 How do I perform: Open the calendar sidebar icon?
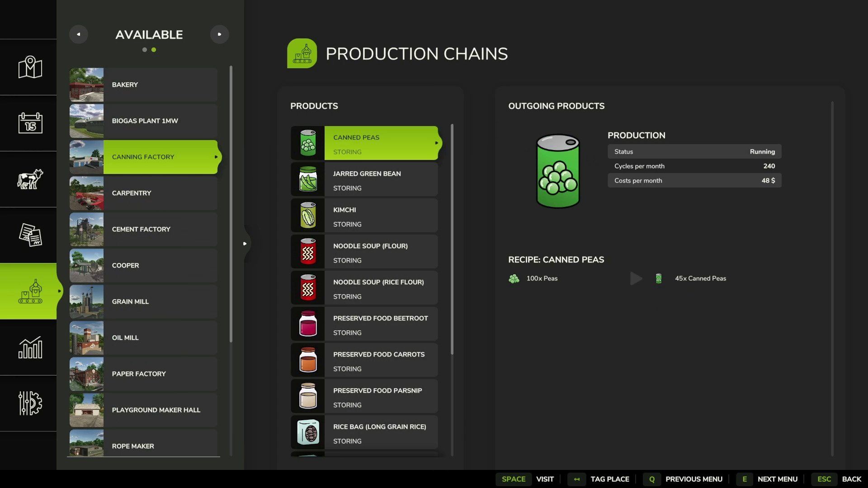(30, 123)
